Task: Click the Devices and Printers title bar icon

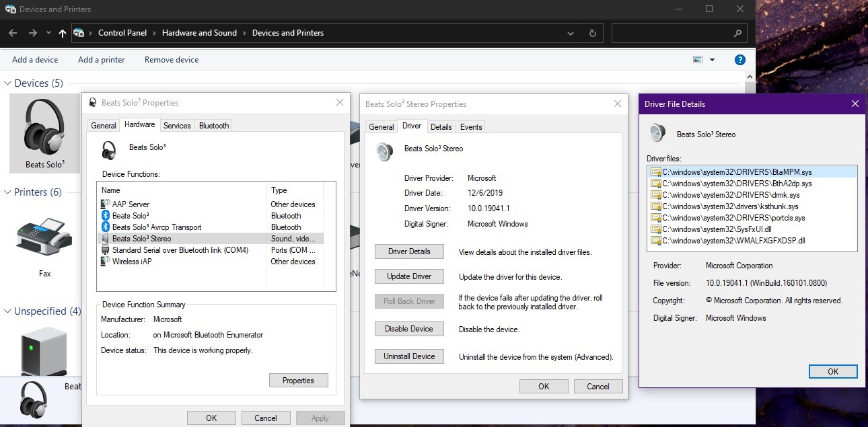Action: click(11, 9)
